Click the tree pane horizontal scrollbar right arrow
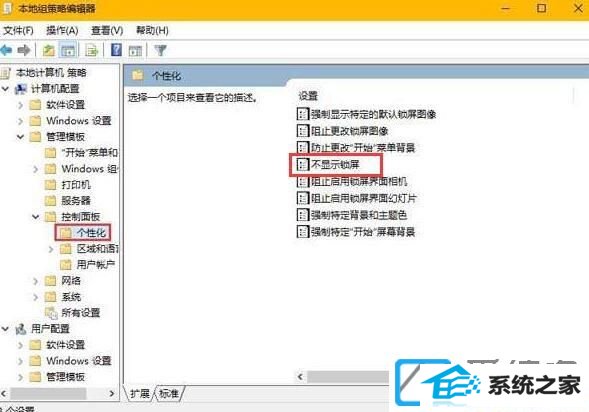The image size is (589, 412). pos(112,393)
